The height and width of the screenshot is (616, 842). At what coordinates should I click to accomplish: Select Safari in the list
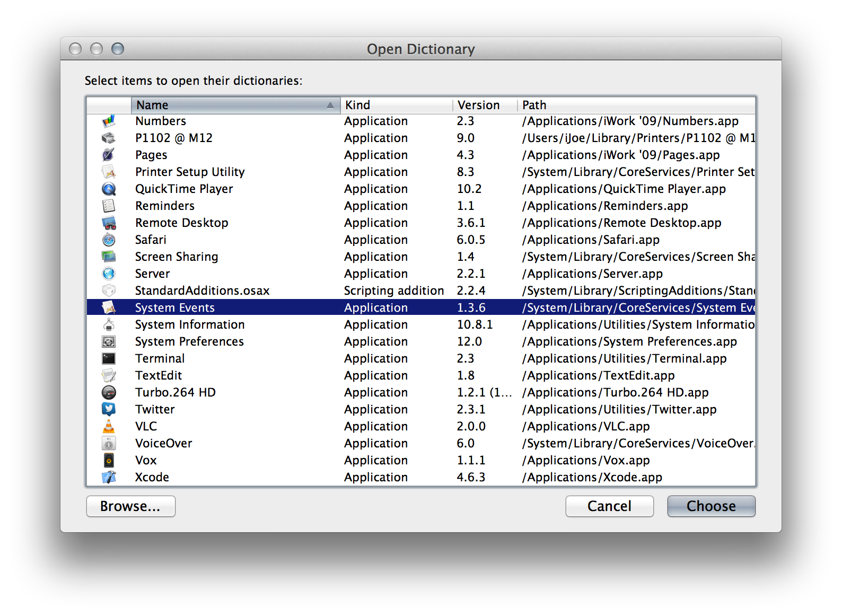click(151, 240)
